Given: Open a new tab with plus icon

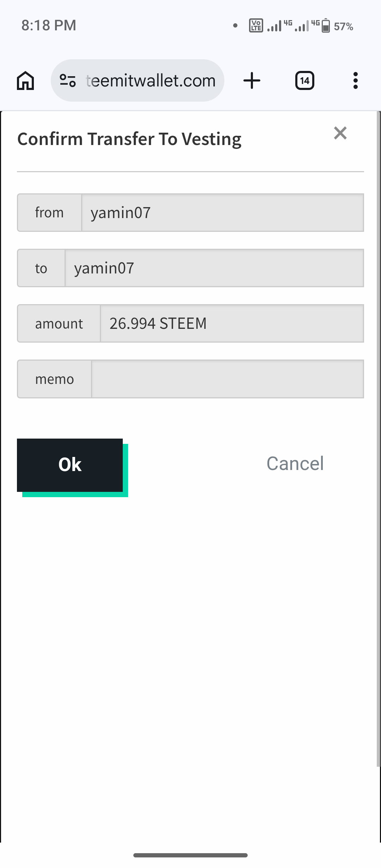Looking at the screenshot, I should pos(252,81).
